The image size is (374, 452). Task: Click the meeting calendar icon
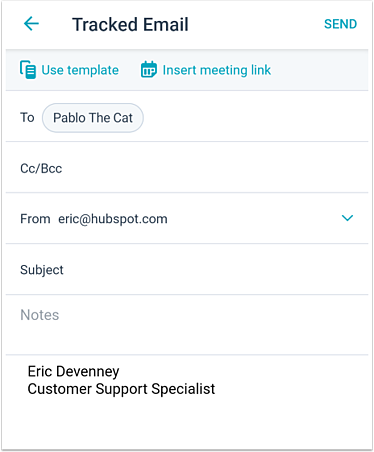(149, 70)
